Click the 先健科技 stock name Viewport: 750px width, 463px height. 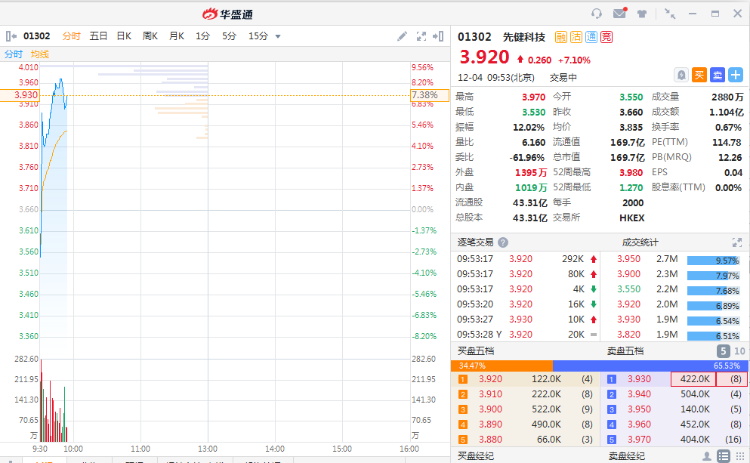(524, 37)
